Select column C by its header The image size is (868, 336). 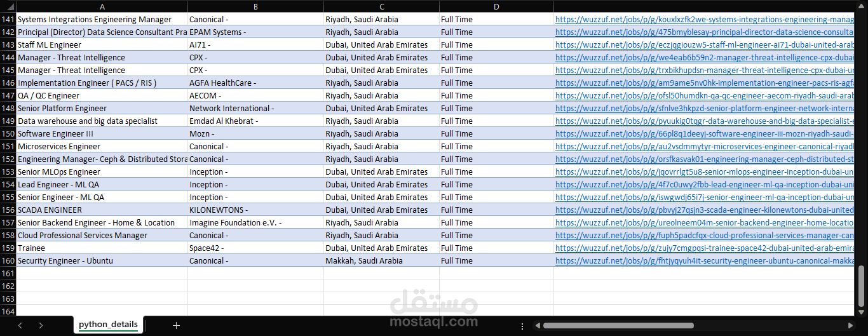click(x=381, y=6)
